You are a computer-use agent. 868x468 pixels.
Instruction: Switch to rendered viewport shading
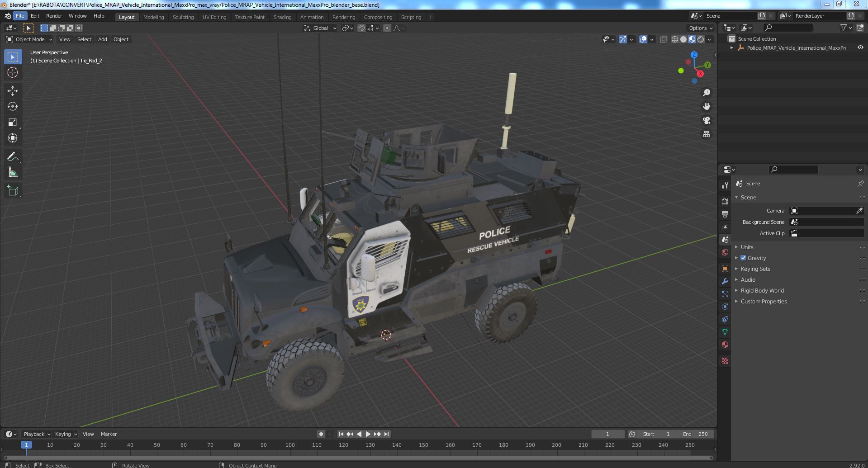click(x=701, y=39)
